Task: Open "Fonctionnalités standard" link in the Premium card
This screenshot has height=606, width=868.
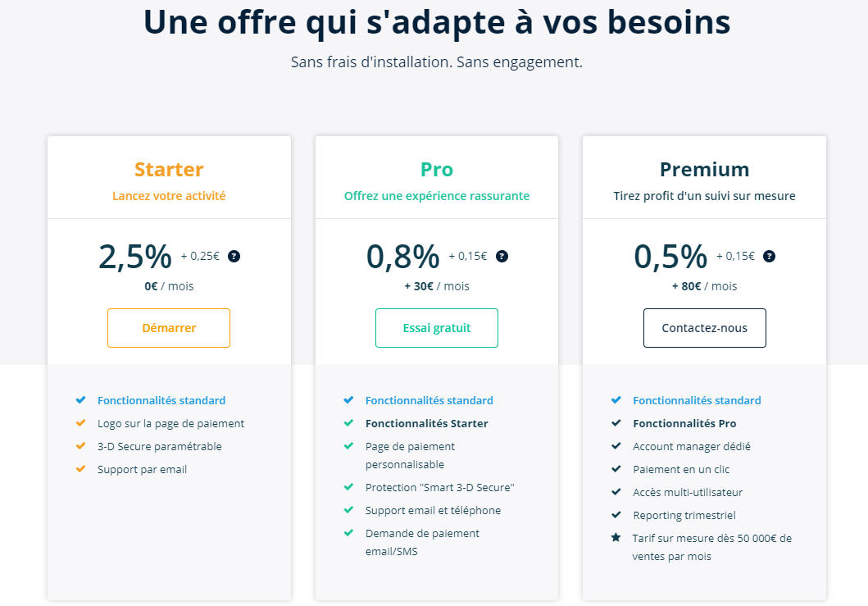Action: click(x=697, y=400)
